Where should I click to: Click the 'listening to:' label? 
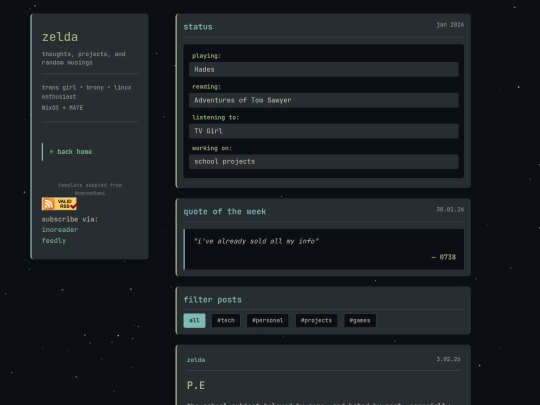(216, 117)
